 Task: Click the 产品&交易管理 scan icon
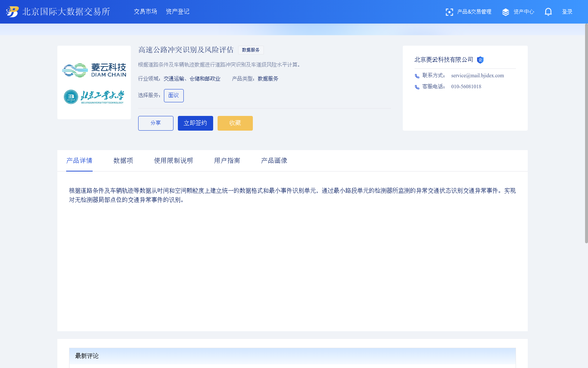[x=449, y=12]
